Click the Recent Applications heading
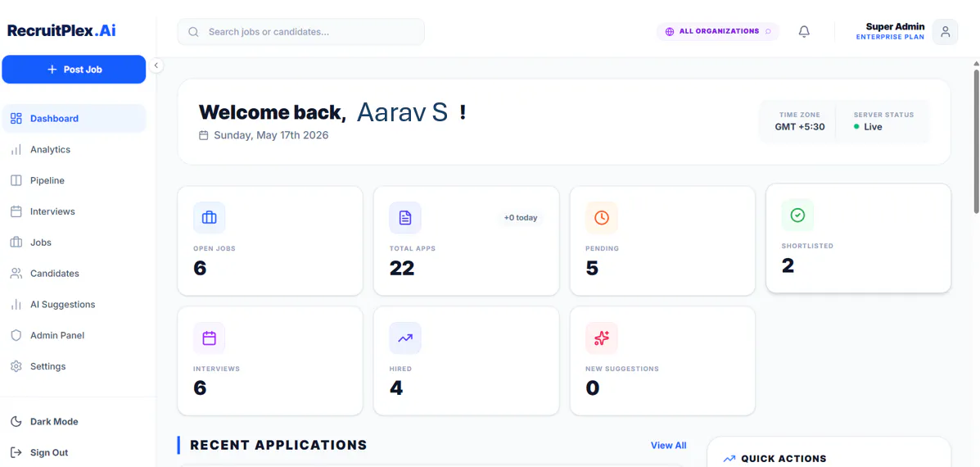Screen dimensions: 980x467 tap(278, 445)
